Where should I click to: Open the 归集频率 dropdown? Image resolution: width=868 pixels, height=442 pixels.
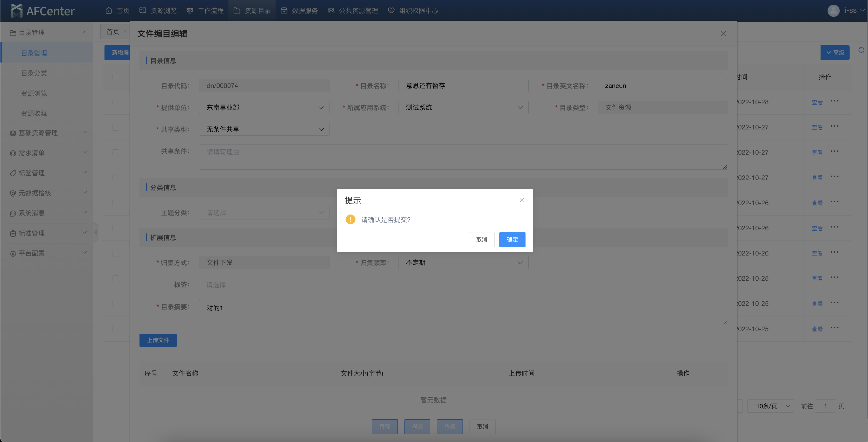tap(463, 263)
